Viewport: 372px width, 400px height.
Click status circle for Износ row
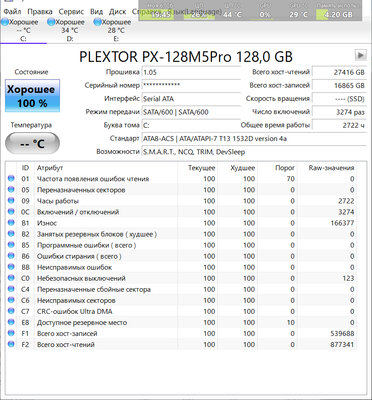[x=11, y=223]
